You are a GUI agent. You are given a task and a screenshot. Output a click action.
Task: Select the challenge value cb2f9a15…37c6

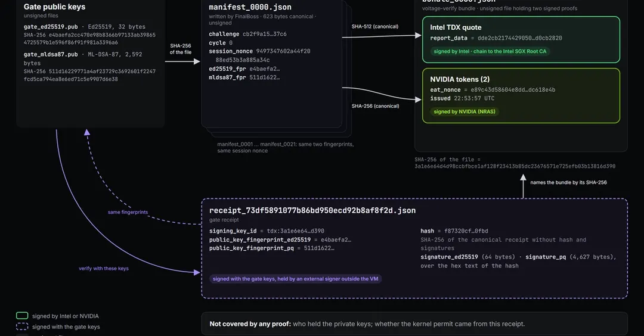[265, 34]
